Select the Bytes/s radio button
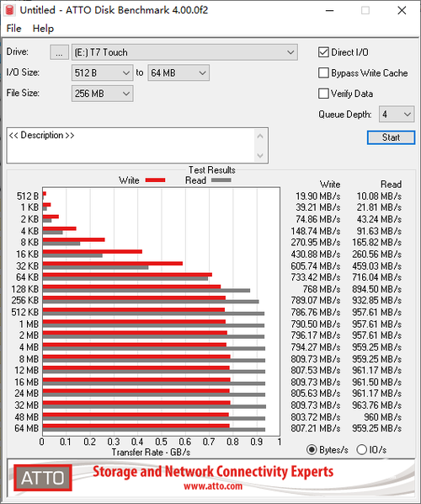 pos(312,450)
